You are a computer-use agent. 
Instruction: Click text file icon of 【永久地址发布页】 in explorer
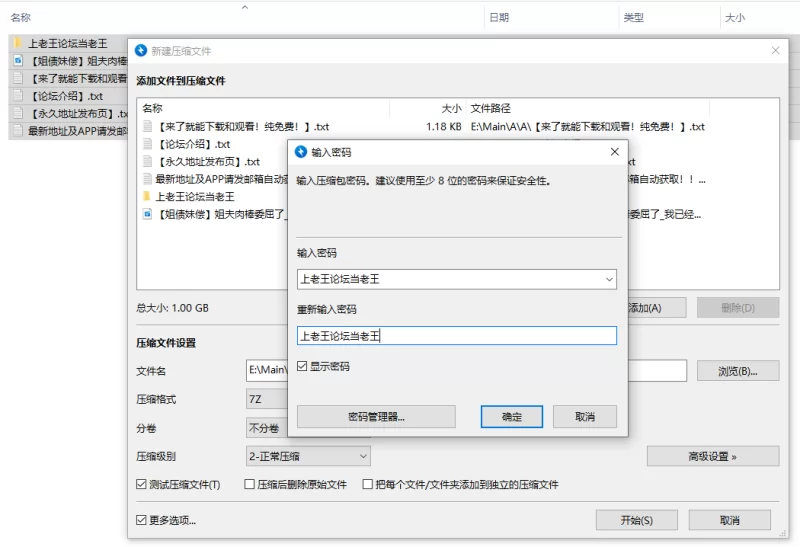click(x=18, y=113)
